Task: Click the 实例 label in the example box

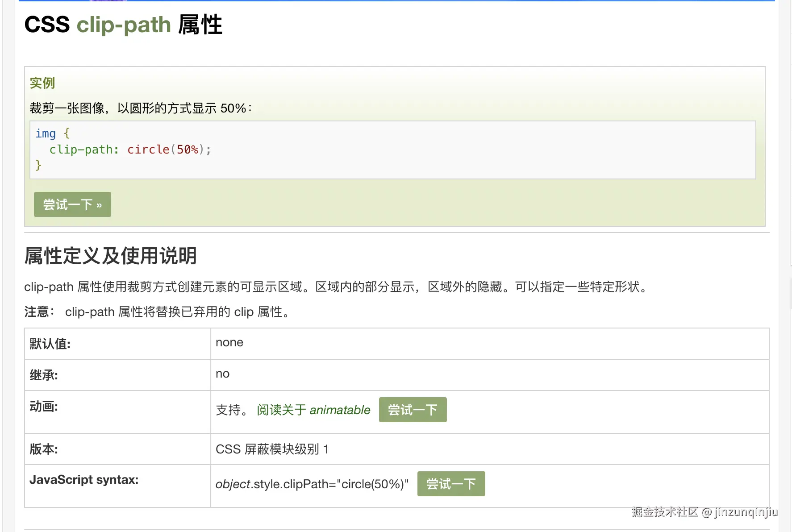Action: click(x=42, y=83)
